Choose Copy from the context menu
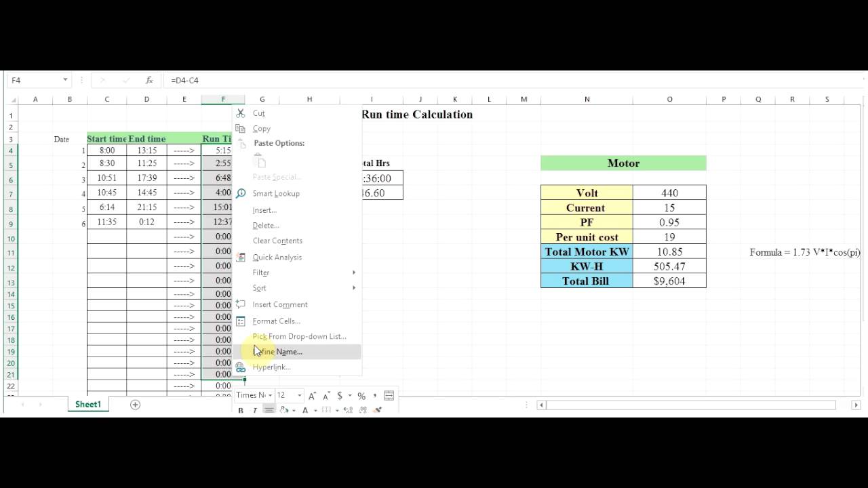The image size is (868, 488). (297, 128)
